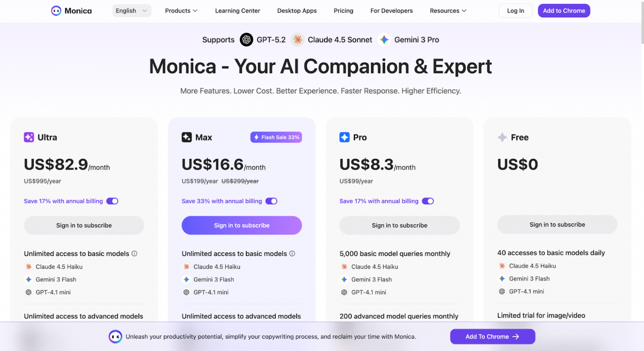This screenshot has width=644, height=351.
Task: Select the GPT-5.2 model icon
Action: click(246, 40)
